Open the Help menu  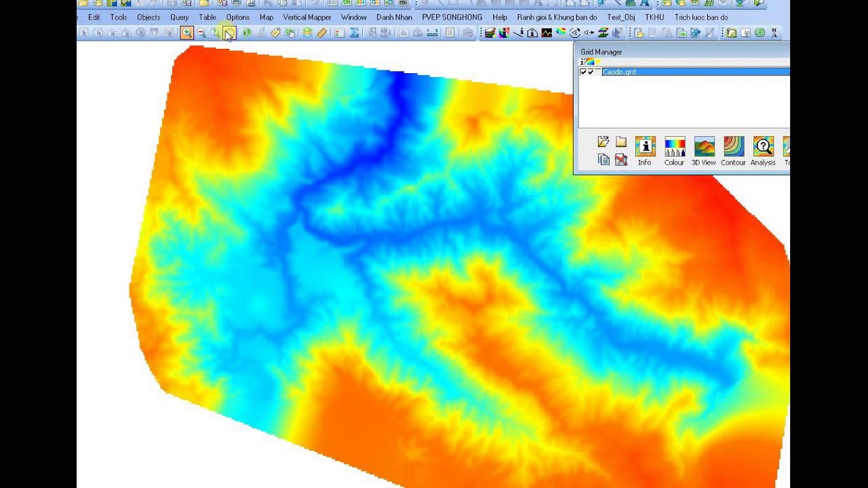coord(500,17)
